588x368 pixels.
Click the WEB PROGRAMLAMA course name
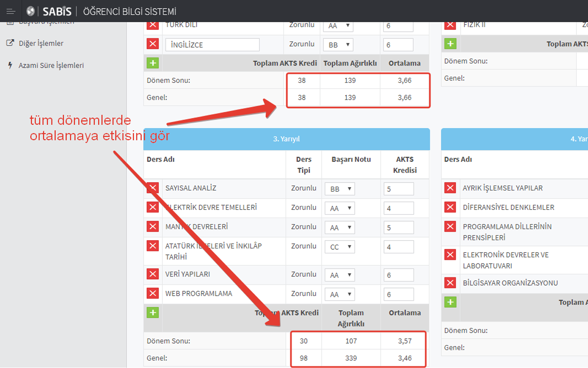click(199, 293)
